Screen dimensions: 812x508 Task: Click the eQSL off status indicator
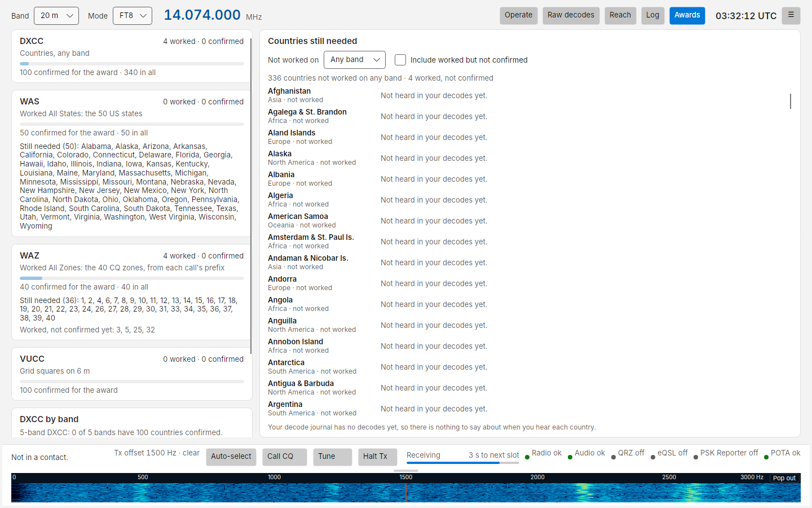coord(669,453)
